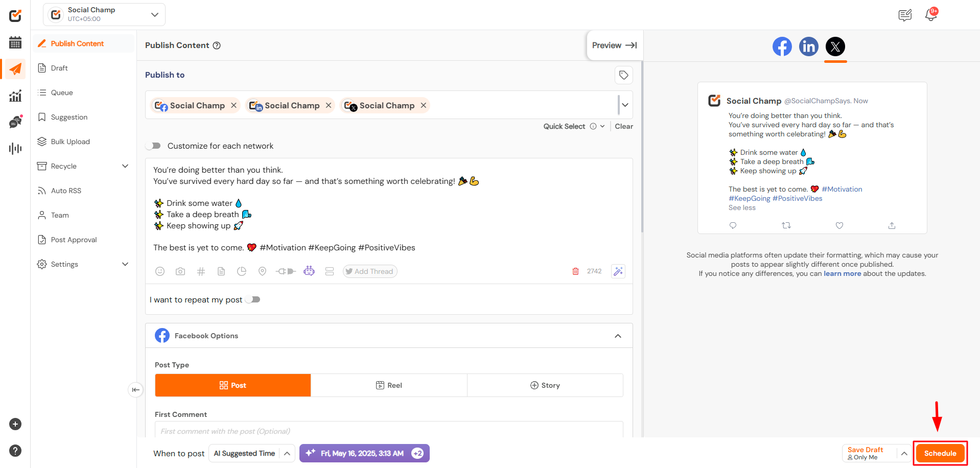Screen dimensions: 980x468
Task: Open Suggestion in the sidebar
Action: pos(84,117)
